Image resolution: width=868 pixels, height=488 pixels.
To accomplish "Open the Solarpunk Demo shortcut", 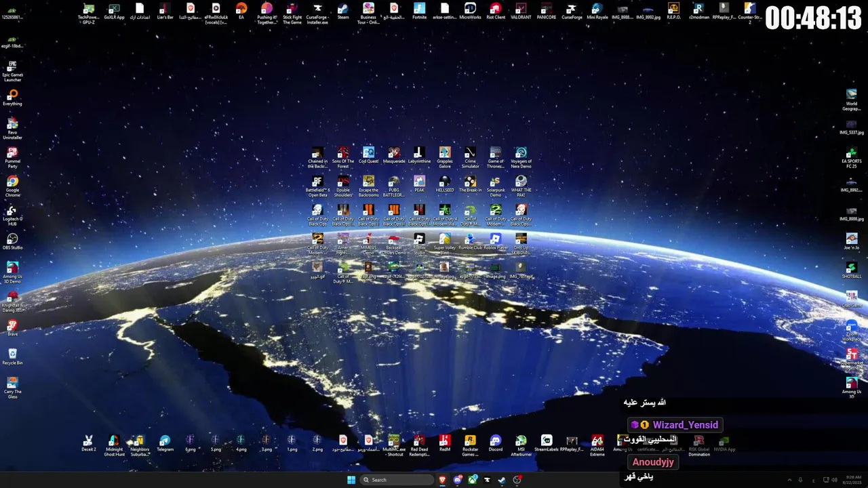I will point(496,186).
